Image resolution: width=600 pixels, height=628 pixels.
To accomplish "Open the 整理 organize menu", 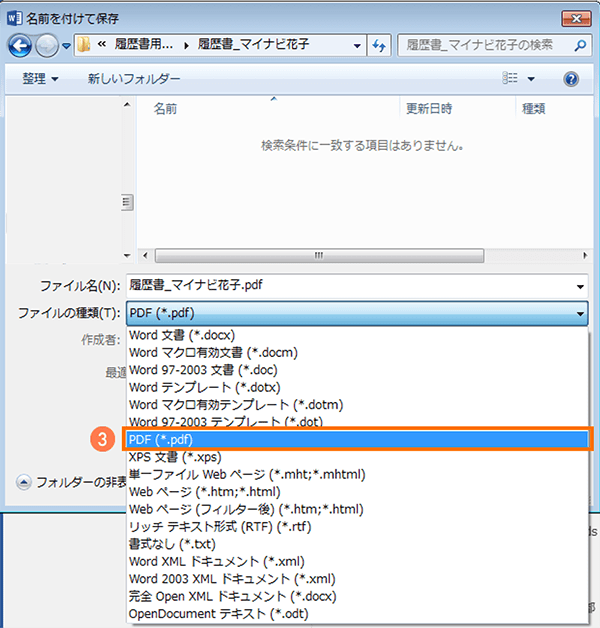I will 40,79.
